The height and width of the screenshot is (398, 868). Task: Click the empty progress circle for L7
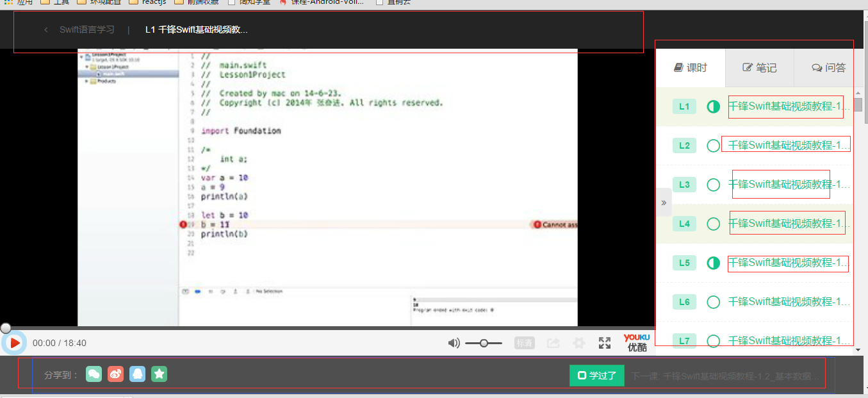713,341
